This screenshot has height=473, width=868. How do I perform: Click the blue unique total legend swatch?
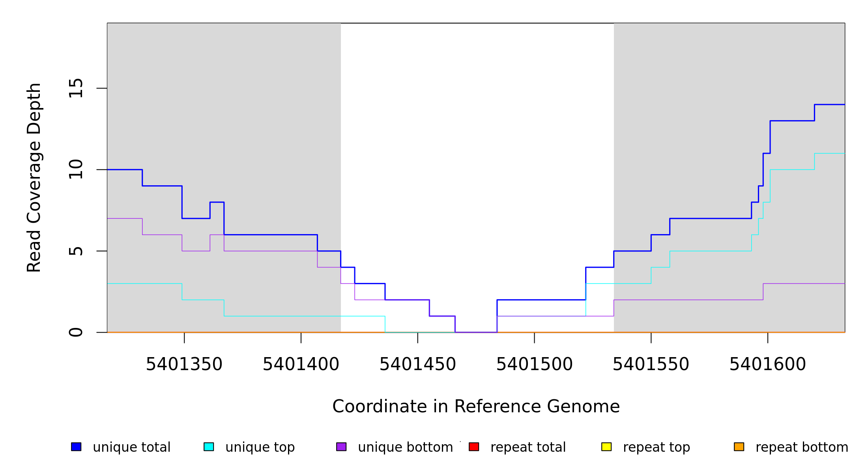click(76, 447)
